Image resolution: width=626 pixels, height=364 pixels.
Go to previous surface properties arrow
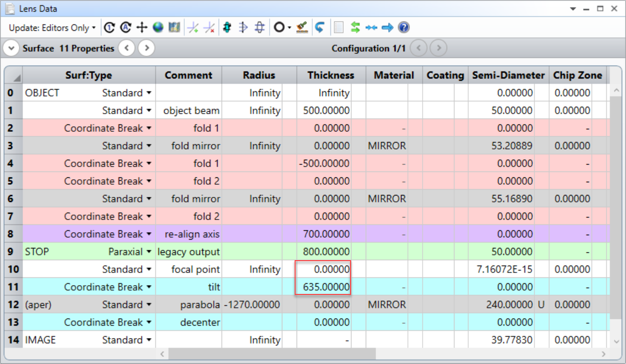(126, 49)
